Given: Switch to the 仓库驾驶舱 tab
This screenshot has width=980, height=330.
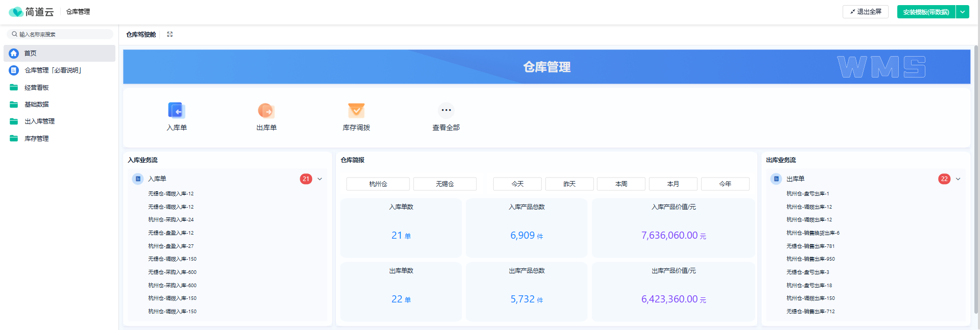Looking at the screenshot, I should click(x=141, y=35).
